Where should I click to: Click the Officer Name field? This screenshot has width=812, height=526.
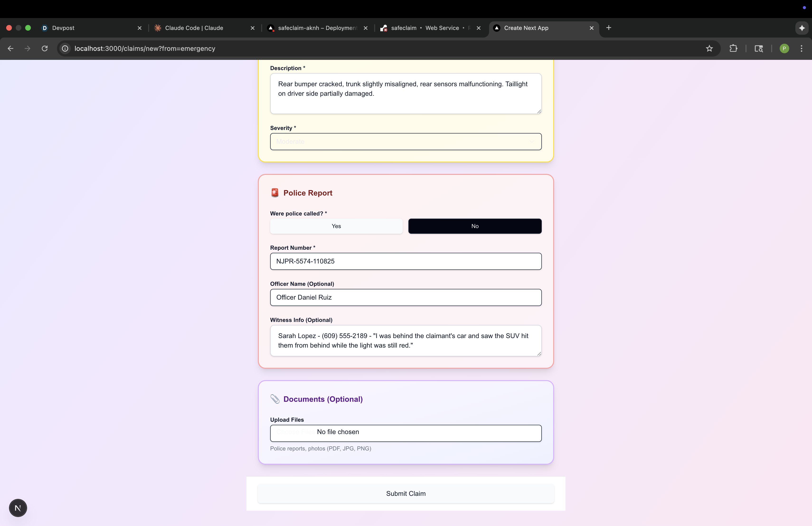click(405, 297)
